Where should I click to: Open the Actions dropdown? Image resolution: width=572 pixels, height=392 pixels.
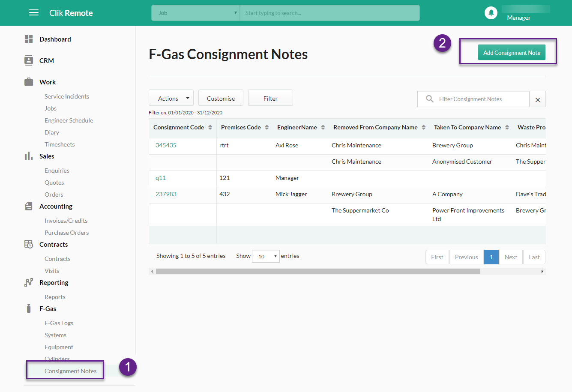[171, 98]
